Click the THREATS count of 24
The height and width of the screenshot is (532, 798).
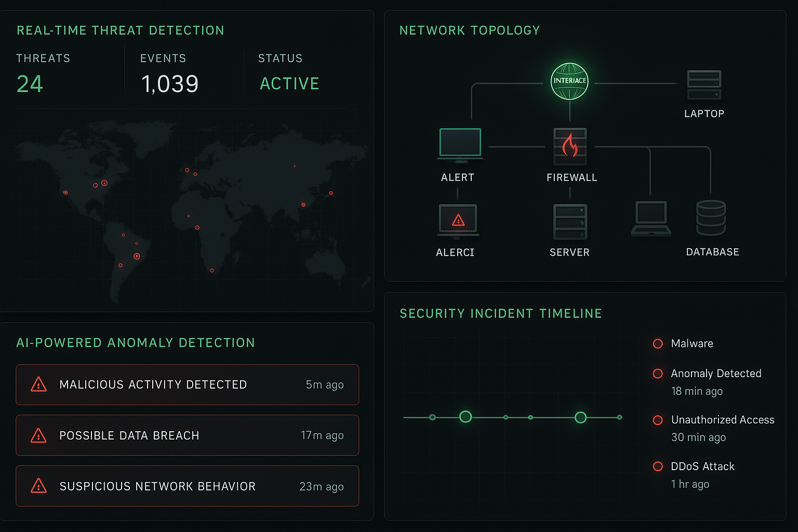tap(30, 84)
